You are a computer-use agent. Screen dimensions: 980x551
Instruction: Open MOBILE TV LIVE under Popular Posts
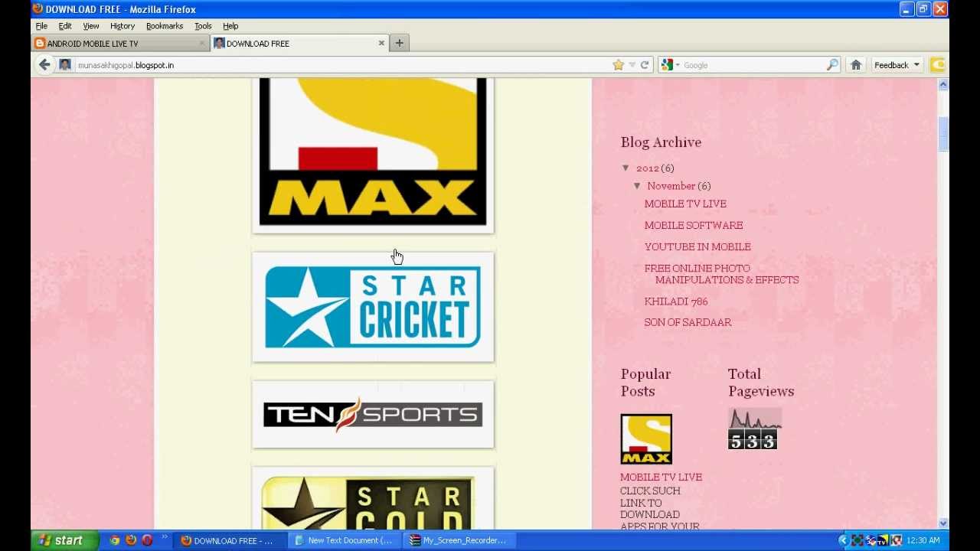pos(661,477)
